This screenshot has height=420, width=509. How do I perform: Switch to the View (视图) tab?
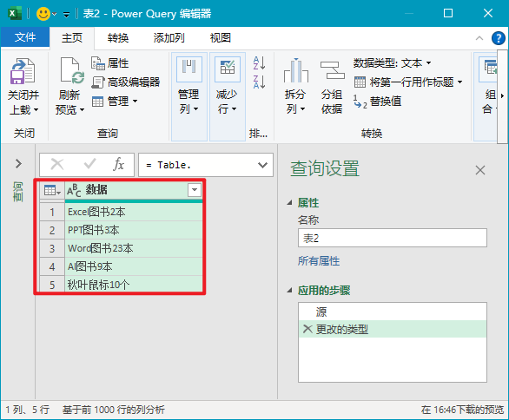click(x=220, y=38)
